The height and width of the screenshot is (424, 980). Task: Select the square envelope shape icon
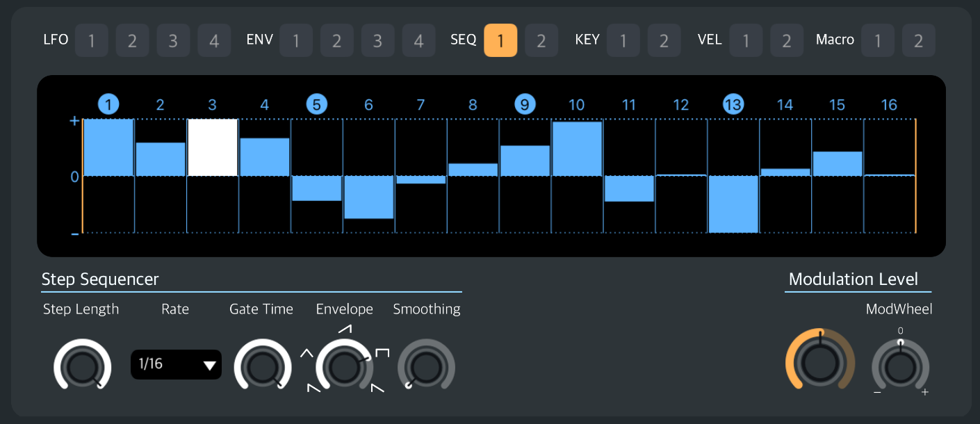click(382, 353)
